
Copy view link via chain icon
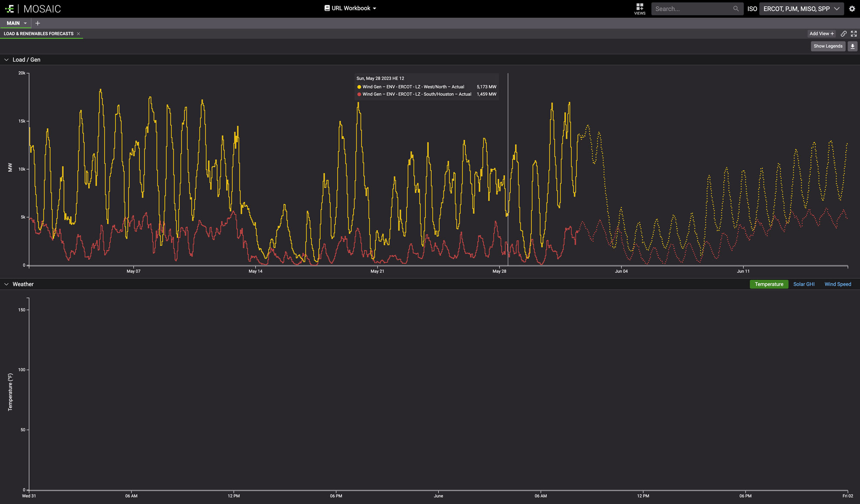[844, 34]
